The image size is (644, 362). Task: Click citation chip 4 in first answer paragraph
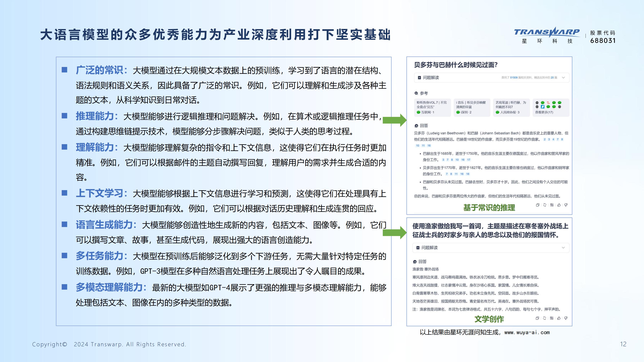(x=553, y=139)
